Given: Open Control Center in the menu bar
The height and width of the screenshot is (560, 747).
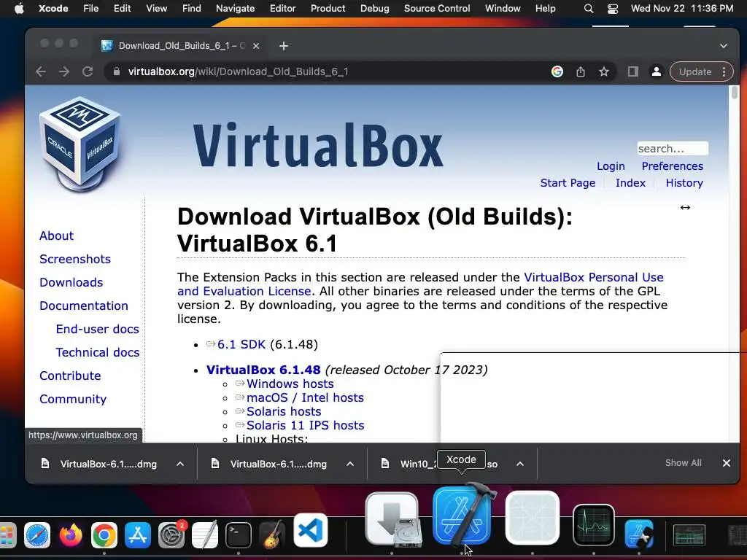Looking at the screenshot, I should point(613,9).
